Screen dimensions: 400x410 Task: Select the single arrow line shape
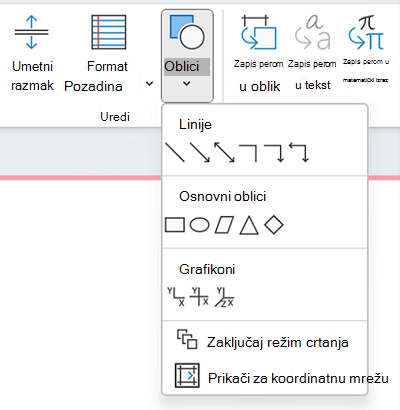[x=200, y=152]
